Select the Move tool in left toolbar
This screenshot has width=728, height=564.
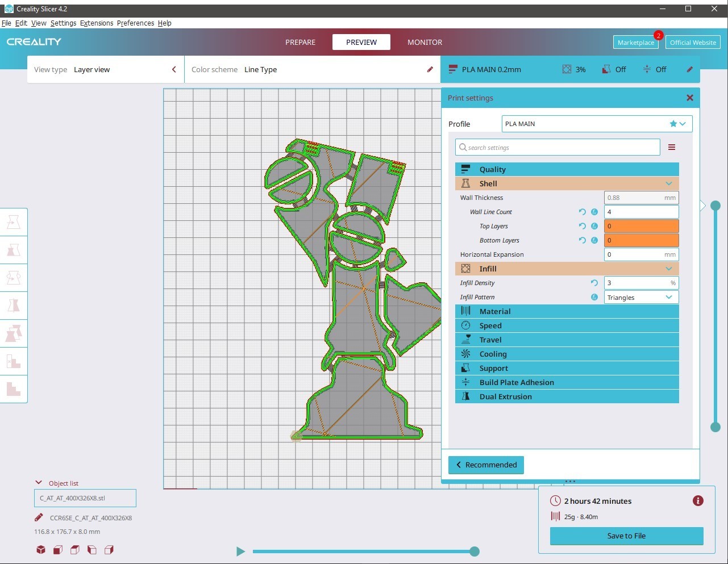[14, 222]
